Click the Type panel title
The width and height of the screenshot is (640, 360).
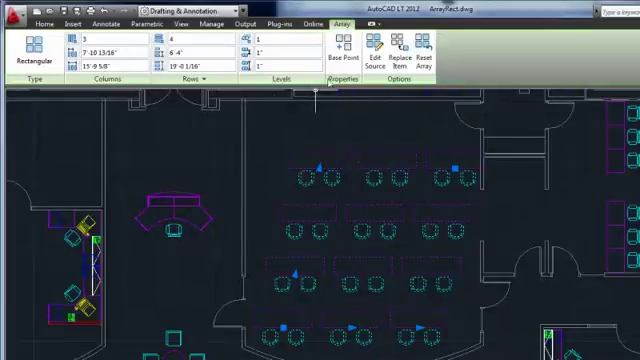pos(35,79)
